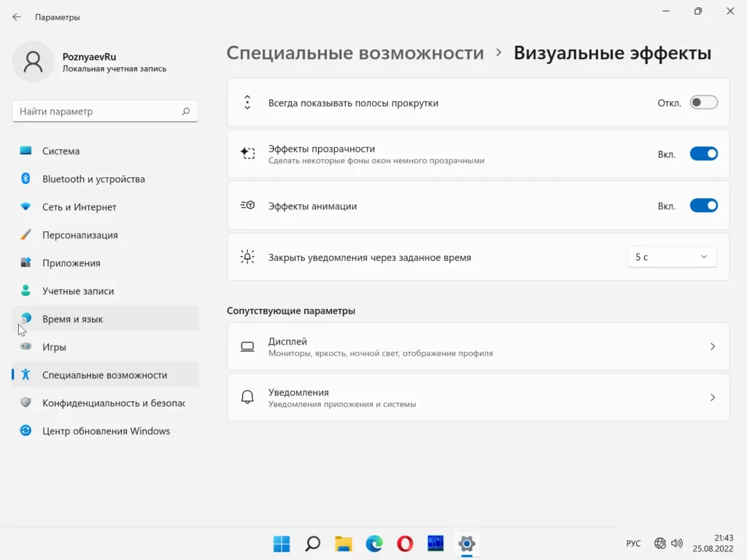Click the back arrow in Параметры header
Image resolution: width=747 pixels, height=560 pixels.
click(17, 17)
